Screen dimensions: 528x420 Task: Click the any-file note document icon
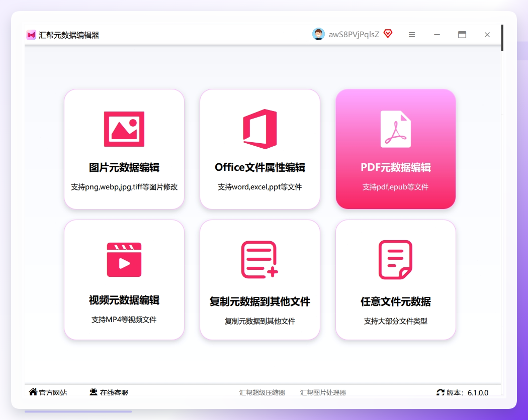tap(395, 259)
